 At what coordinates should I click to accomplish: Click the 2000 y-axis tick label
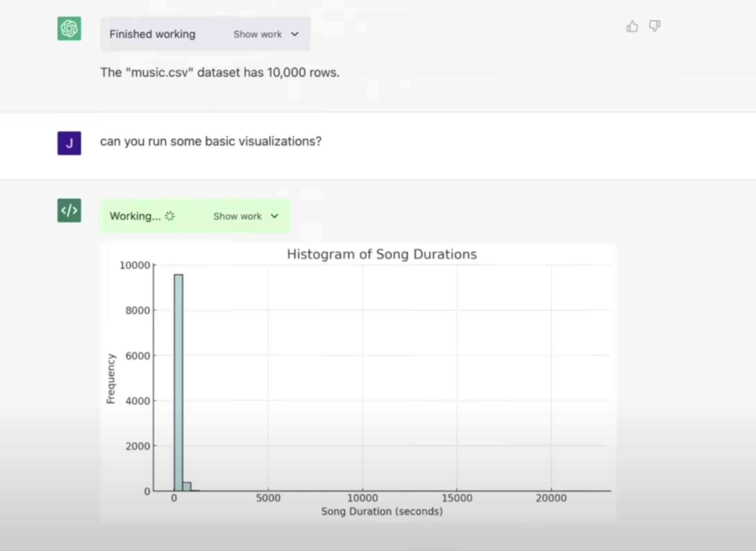point(138,446)
